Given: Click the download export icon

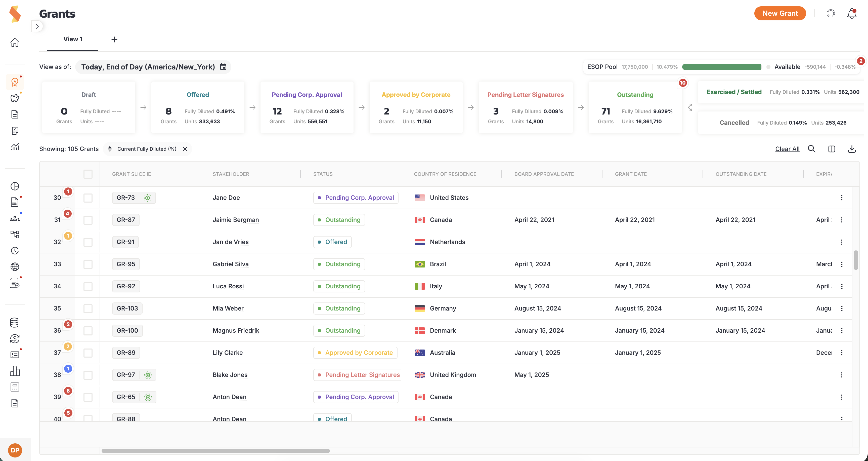Looking at the screenshot, I should (851, 149).
